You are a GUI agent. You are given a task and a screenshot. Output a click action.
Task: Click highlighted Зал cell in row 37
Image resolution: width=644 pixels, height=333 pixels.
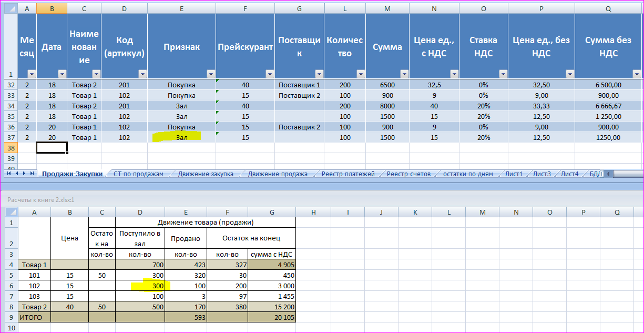pyautogui.click(x=181, y=137)
